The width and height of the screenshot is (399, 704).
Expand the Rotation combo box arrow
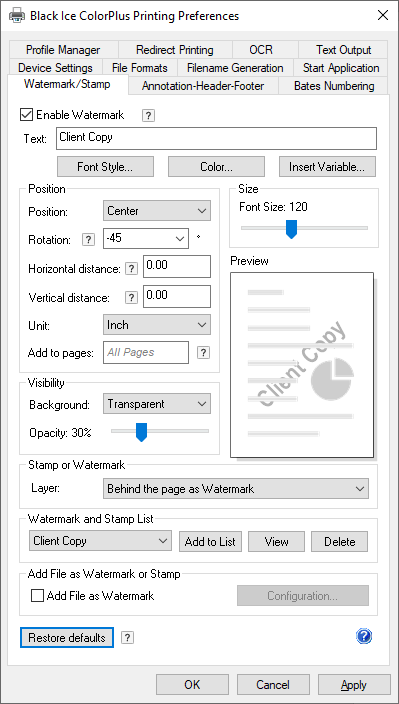[x=180, y=239]
